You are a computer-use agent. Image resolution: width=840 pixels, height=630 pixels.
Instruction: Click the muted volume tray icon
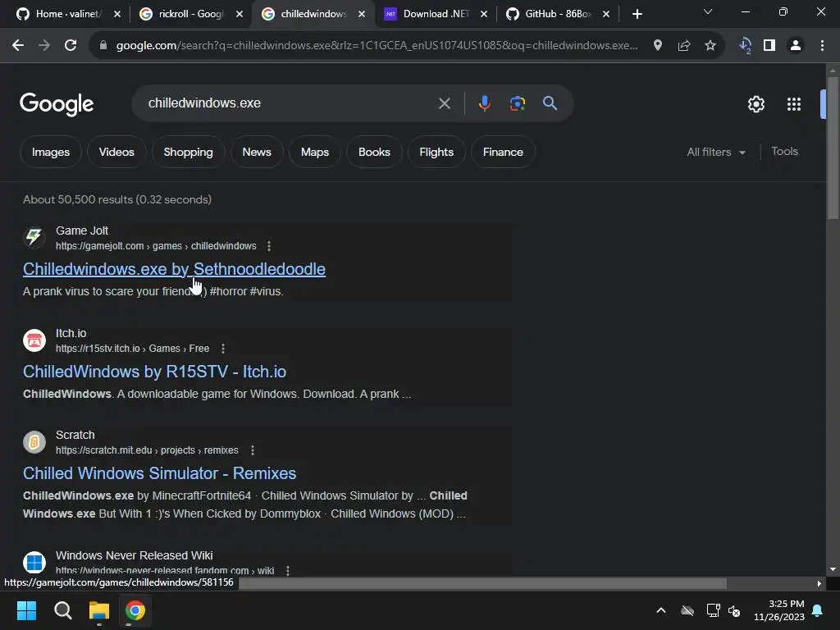click(x=734, y=610)
